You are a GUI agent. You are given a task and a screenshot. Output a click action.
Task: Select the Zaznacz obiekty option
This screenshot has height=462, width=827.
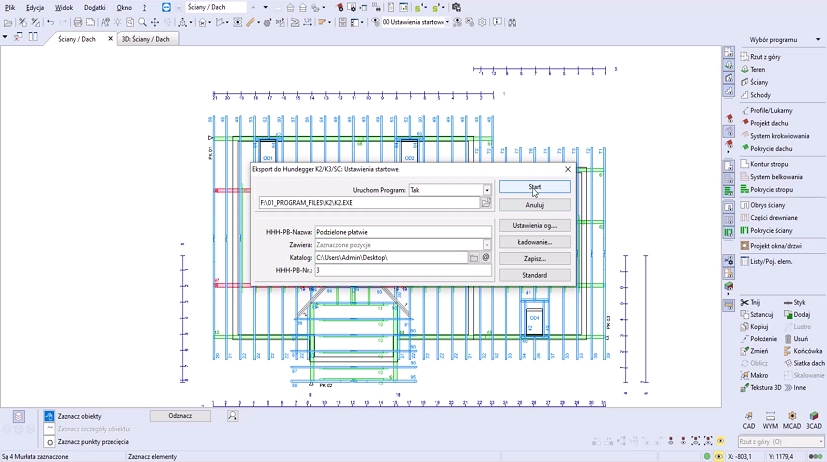coord(49,416)
